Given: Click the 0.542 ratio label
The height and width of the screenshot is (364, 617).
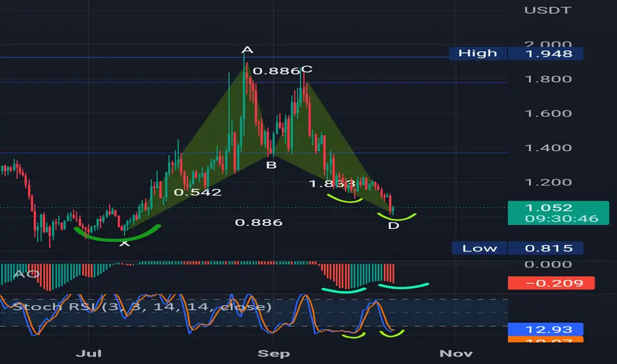Looking at the screenshot, I should pos(197,193).
